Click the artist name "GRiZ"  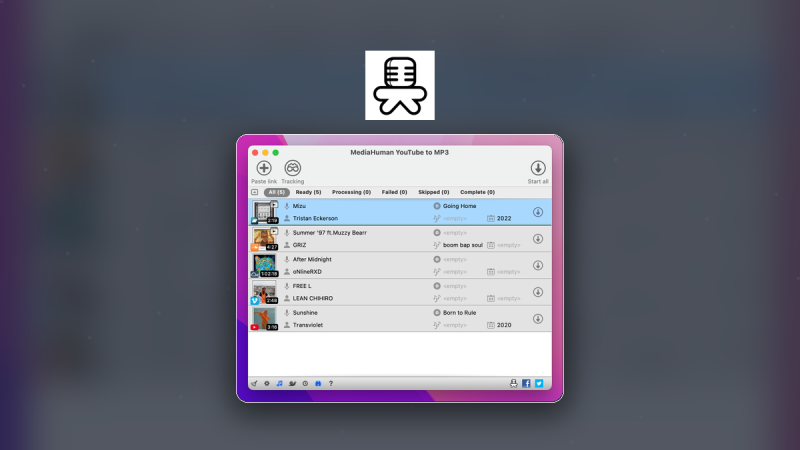(x=299, y=245)
